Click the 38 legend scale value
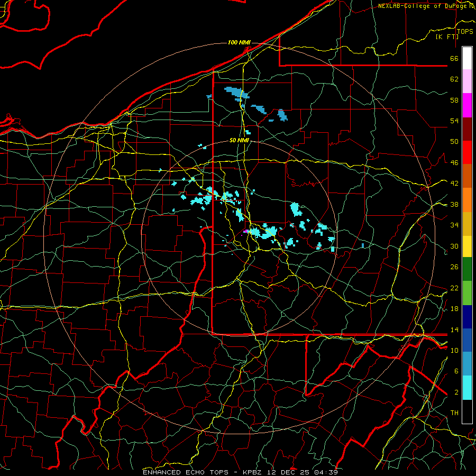476x476 pixels. [454, 204]
